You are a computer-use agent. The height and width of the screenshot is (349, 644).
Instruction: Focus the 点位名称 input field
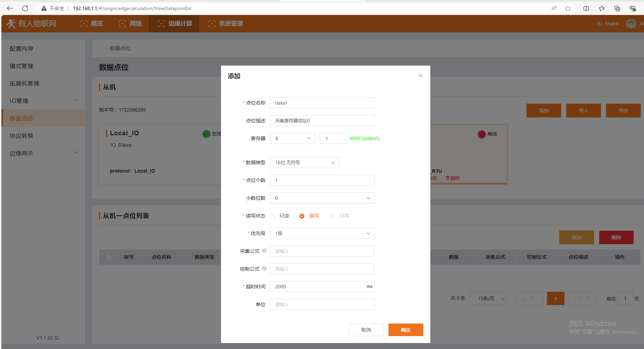pyautogui.click(x=322, y=103)
